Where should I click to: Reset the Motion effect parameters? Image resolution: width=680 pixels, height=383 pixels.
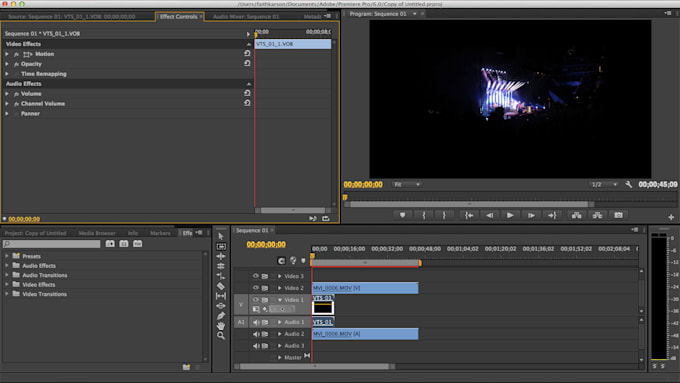pos(247,53)
